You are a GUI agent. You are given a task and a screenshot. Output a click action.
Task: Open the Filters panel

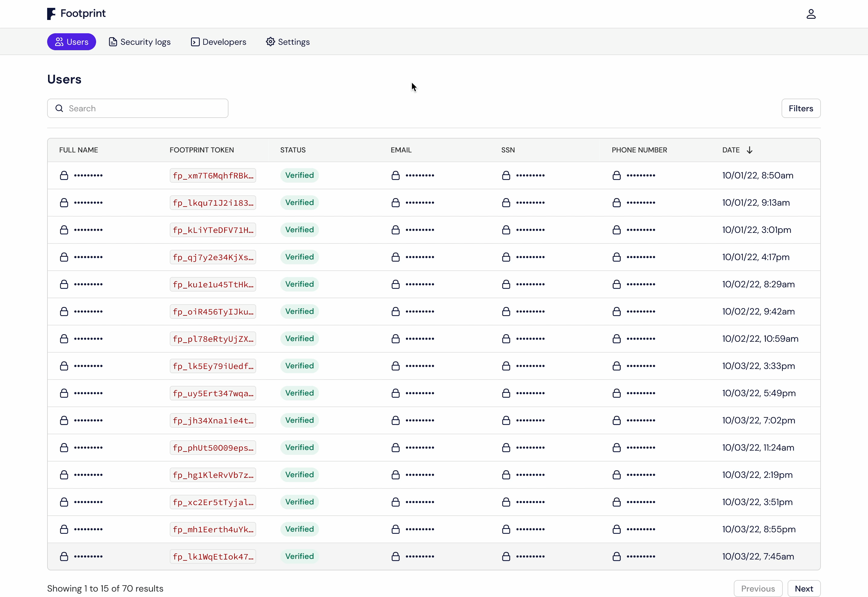tap(800, 109)
